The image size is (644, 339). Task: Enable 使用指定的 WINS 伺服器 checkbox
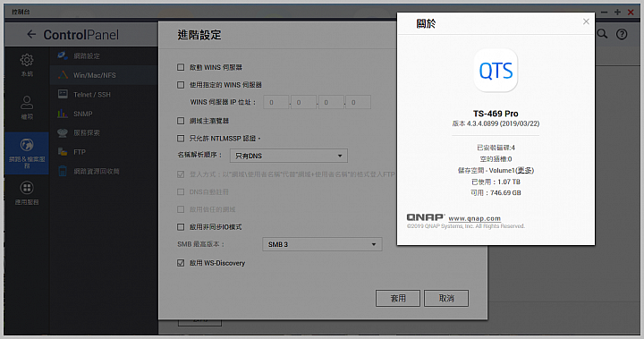pyautogui.click(x=181, y=85)
